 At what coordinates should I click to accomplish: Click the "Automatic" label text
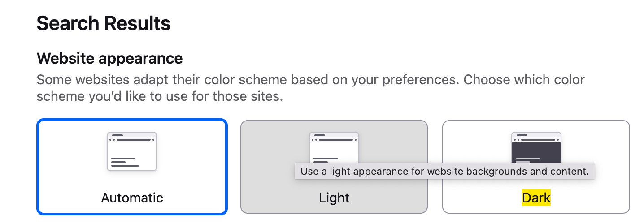point(132,198)
